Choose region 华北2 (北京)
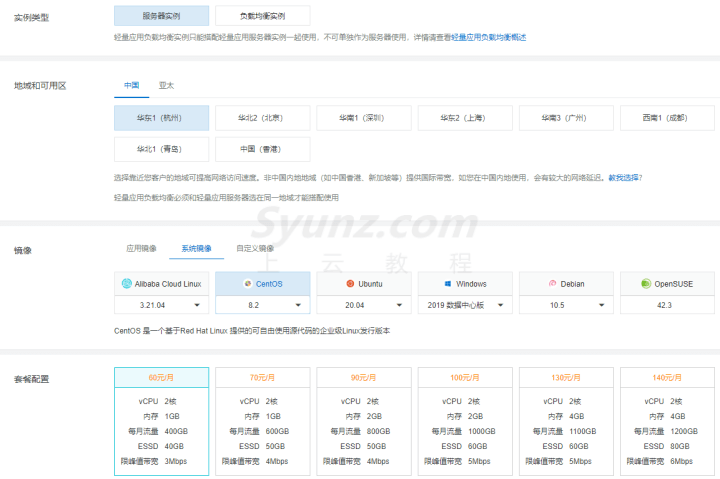Screen dimensions: 720x479 [x=263, y=118]
